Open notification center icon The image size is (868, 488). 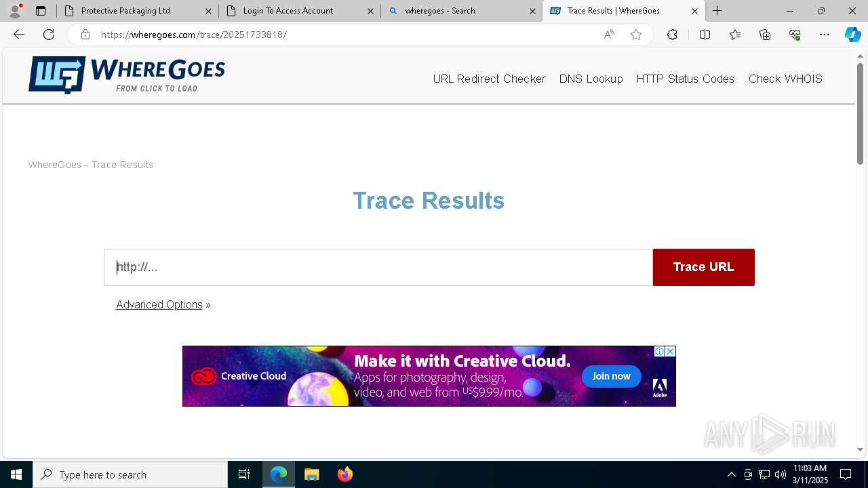pyautogui.click(x=846, y=474)
